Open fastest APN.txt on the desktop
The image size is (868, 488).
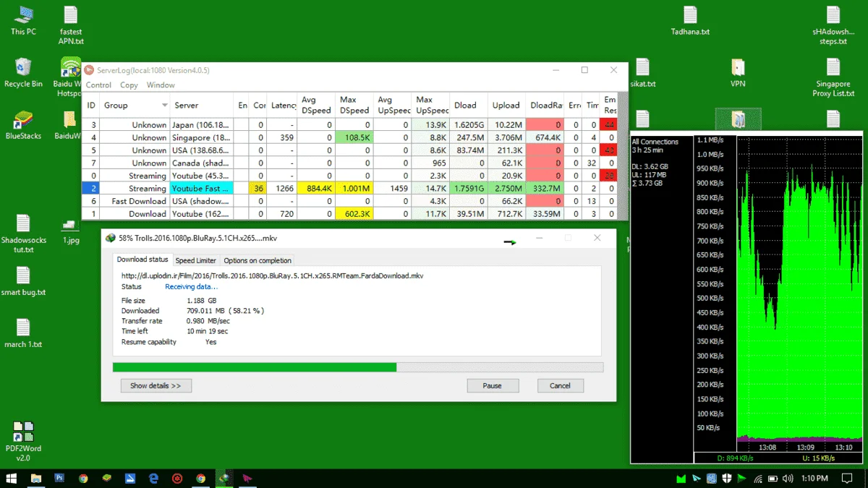71,25
